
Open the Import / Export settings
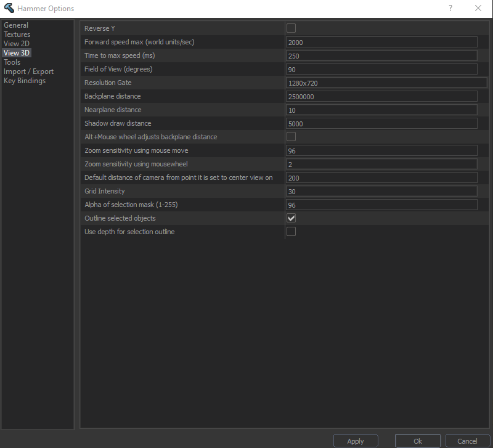pos(28,71)
